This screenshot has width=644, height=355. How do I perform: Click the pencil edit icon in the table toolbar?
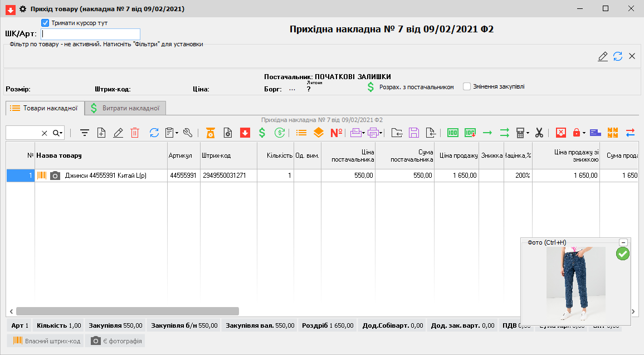click(x=118, y=133)
